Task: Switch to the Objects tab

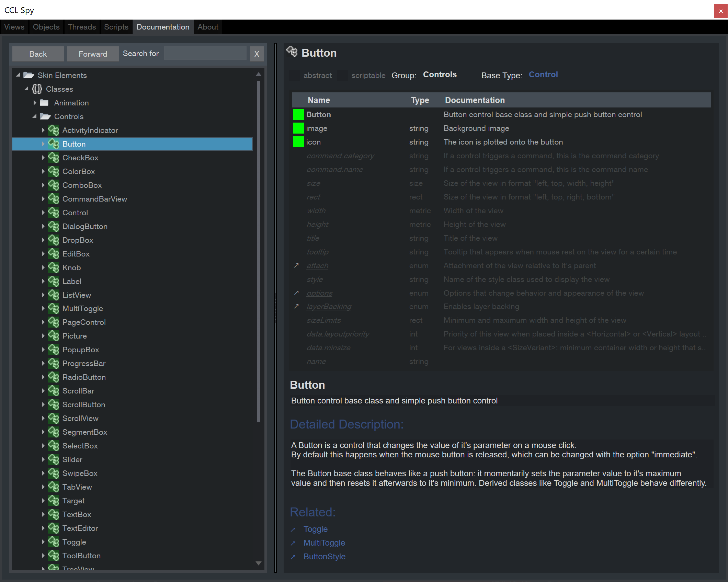Action: 46,27
